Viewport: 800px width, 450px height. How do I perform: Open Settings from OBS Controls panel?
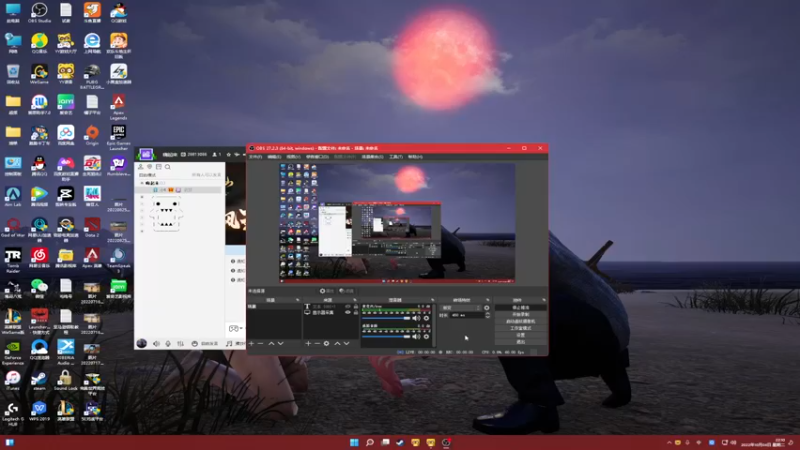(x=521, y=335)
